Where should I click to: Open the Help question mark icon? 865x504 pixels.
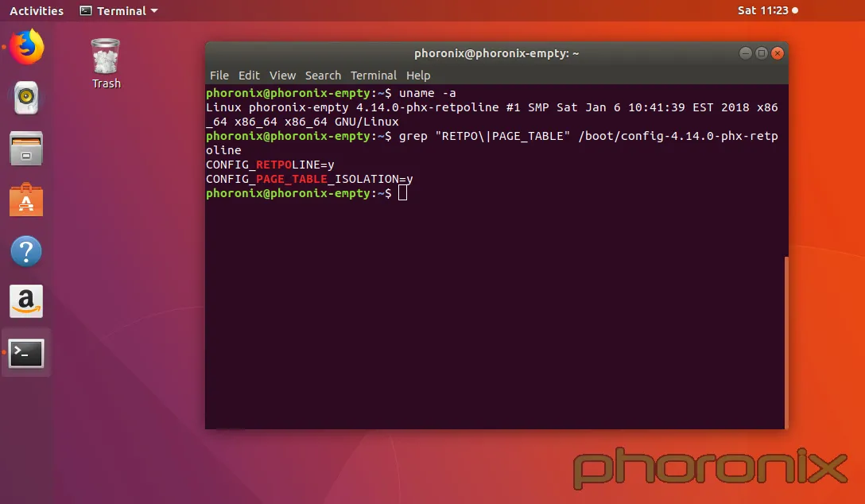point(26,251)
